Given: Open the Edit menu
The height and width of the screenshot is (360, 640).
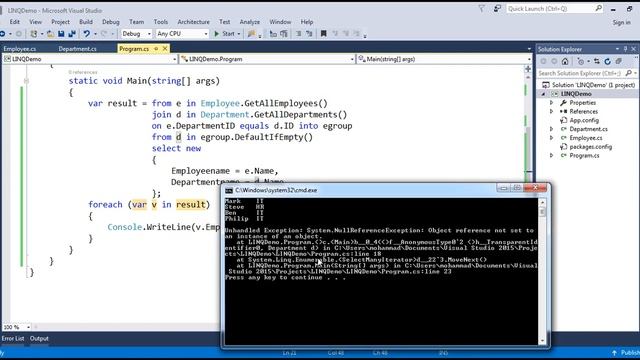Looking at the screenshot, I should pos(15,22).
